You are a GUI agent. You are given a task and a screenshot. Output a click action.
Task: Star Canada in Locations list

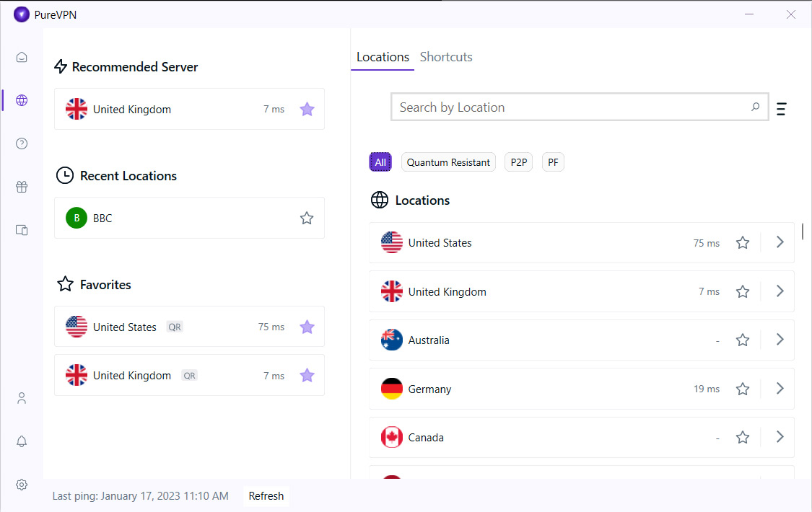(x=743, y=438)
